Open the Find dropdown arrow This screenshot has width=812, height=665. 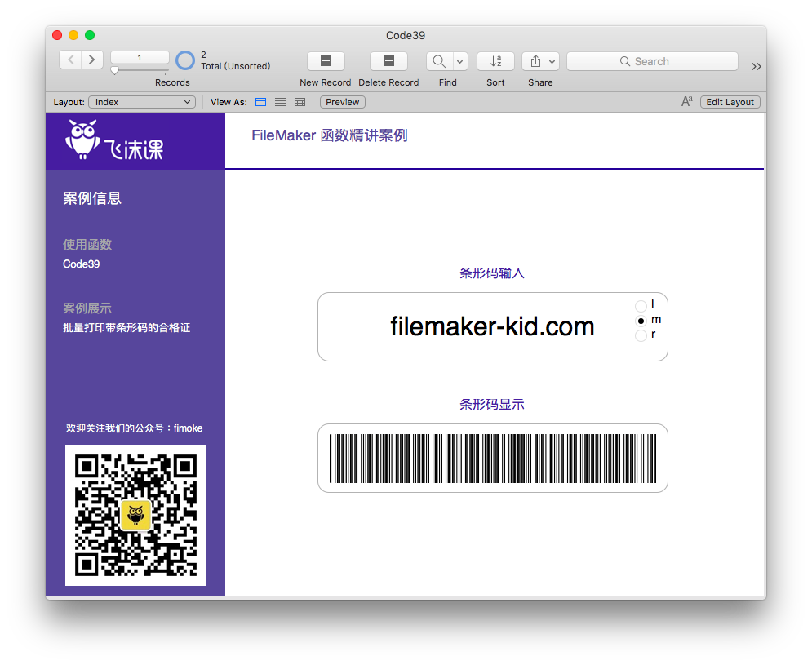click(460, 61)
